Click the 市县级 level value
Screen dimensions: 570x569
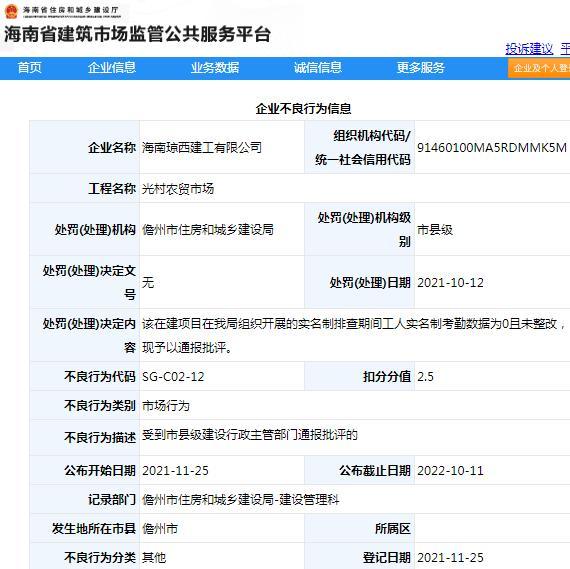[435, 230]
